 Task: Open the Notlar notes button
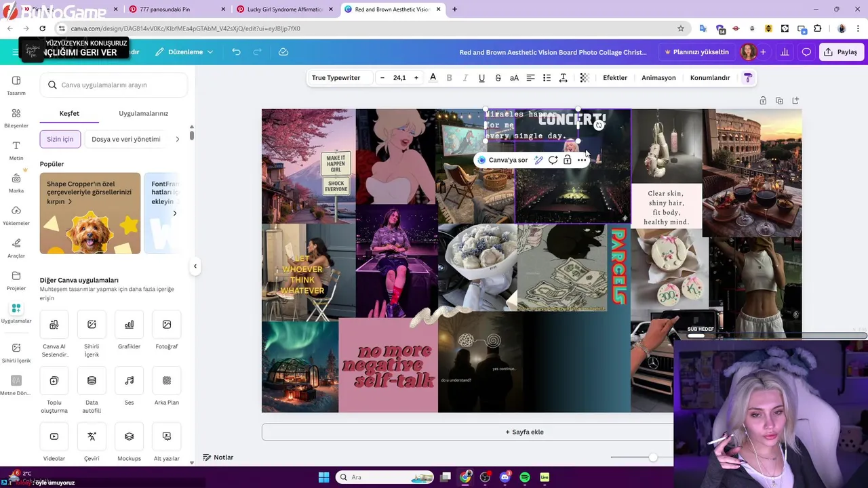click(218, 457)
